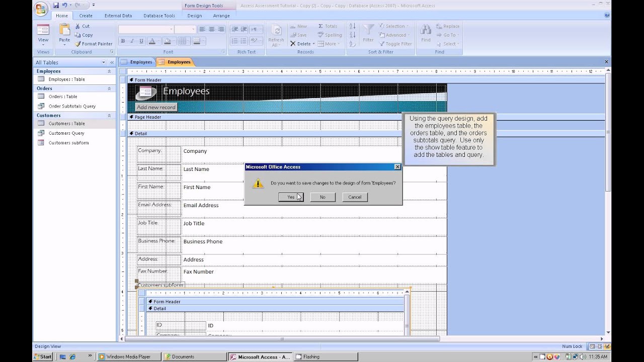The height and width of the screenshot is (362, 644).
Task: Toggle Underline formatting
Action: (x=141, y=41)
